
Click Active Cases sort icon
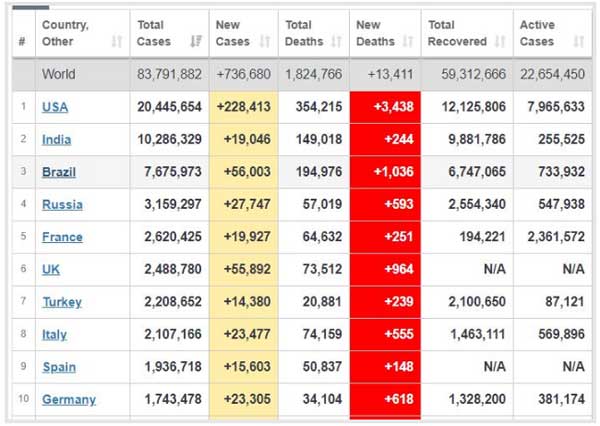click(578, 42)
